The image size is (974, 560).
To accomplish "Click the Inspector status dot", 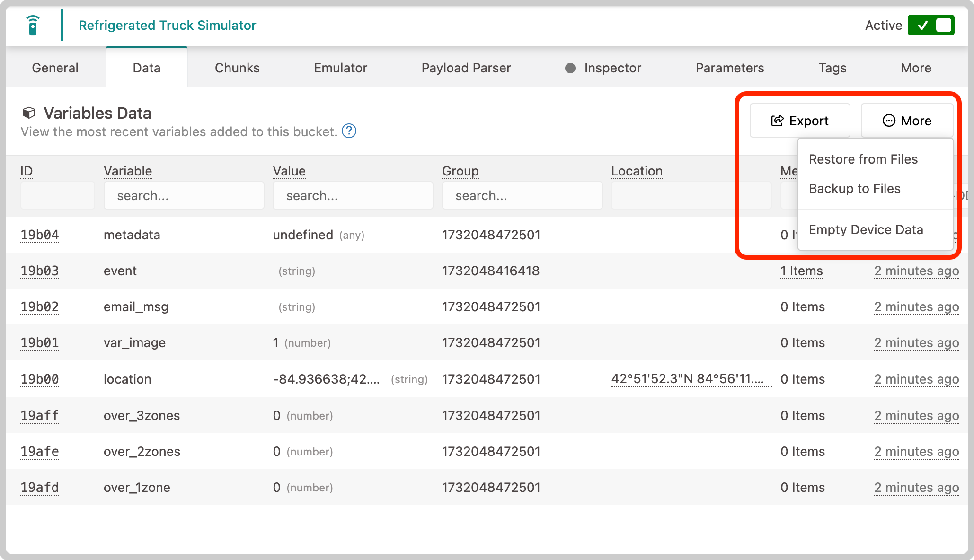I will [570, 68].
